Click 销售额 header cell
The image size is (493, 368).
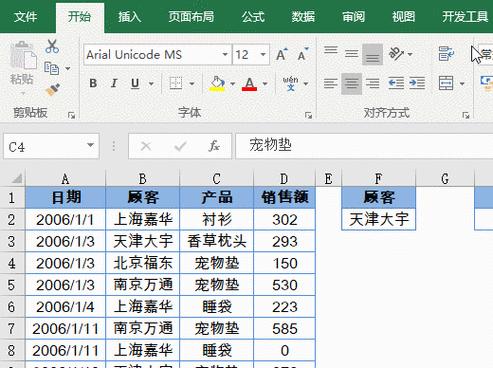point(284,197)
